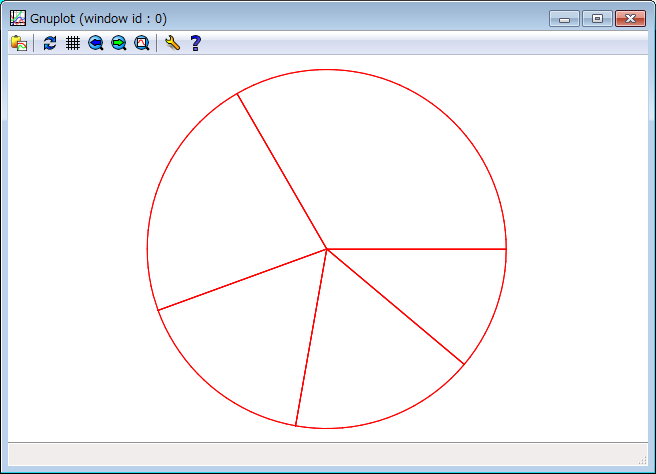This screenshot has width=656, height=474.
Task: Toggle the grid display icon
Action: pyautogui.click(x=73, y=43)
